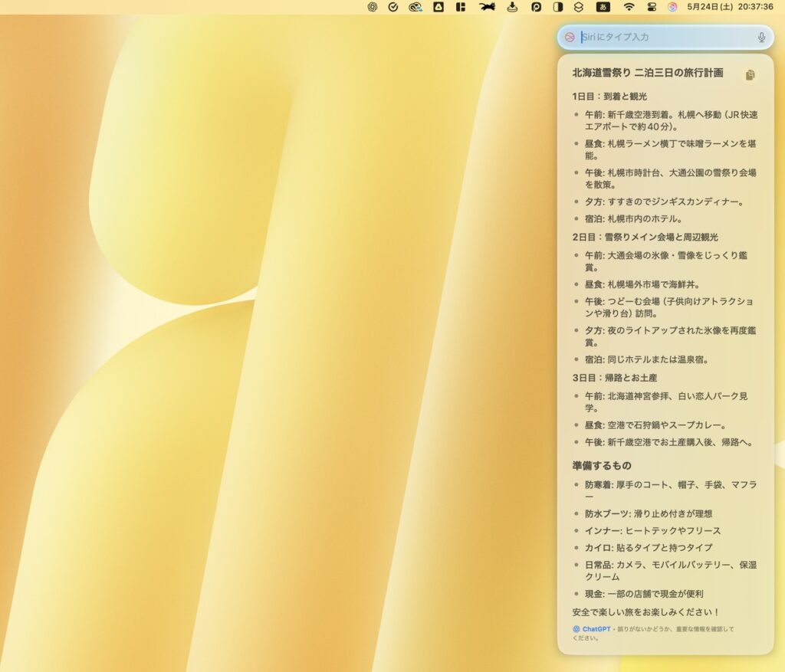Click the Siri icon in menu bar
Image resolution: width=785 pixels, height=672 pixels.
[x=672, y=7]
